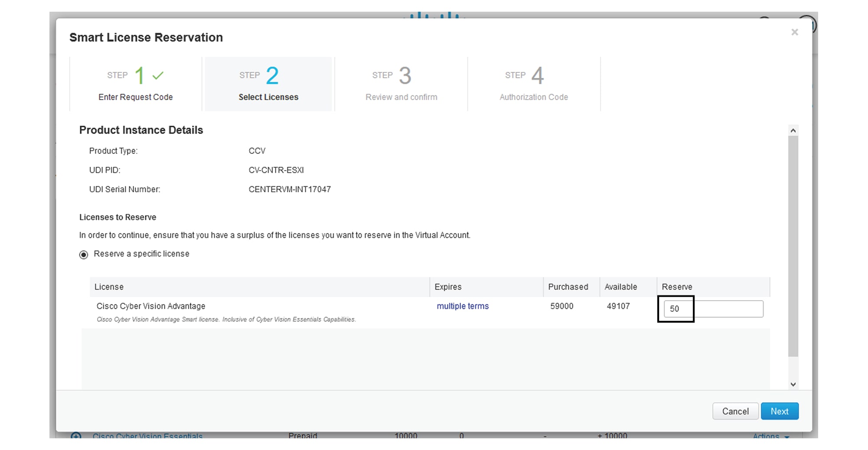Close the Smart License Reservation dialog
The image size is (868, 450).
[794, 32]
